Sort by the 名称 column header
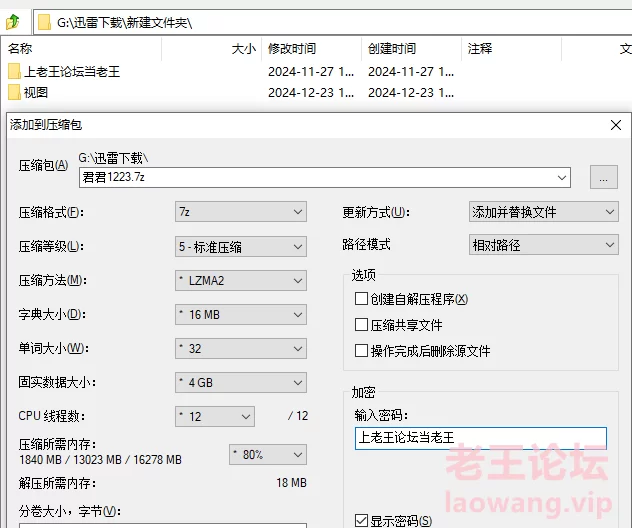632x528 pixels. (20, 49)
